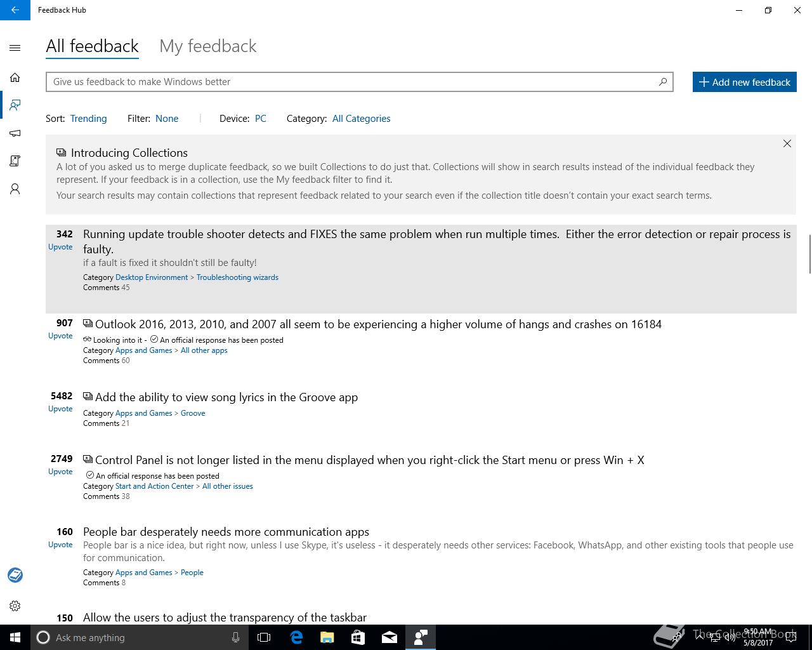Open Settings gear in sidebar

click(15, 606)
